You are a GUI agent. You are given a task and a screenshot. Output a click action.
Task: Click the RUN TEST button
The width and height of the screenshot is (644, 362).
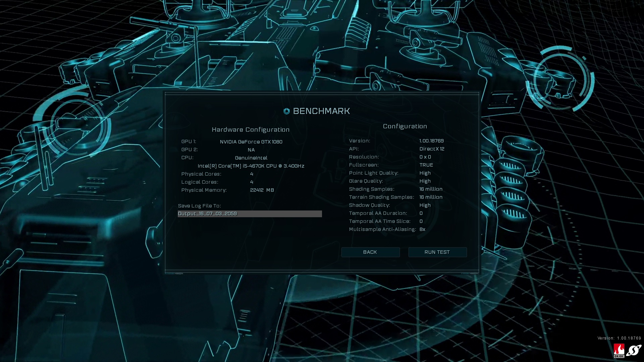pyautogui.click(x=437, y=252)
